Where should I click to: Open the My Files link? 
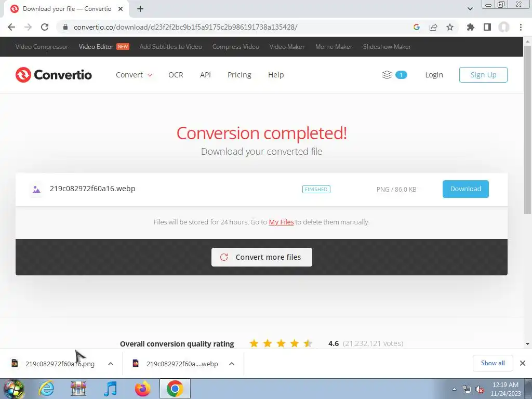(281, 222)
